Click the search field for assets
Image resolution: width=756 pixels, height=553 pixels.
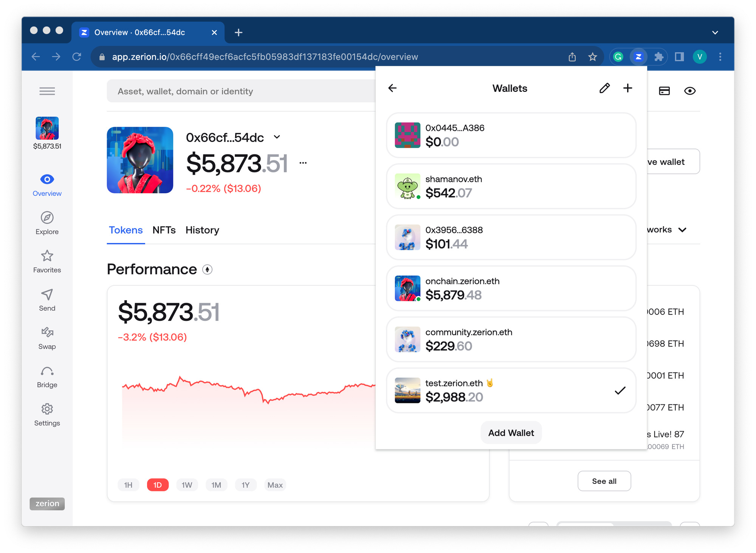tap(241, 91)
